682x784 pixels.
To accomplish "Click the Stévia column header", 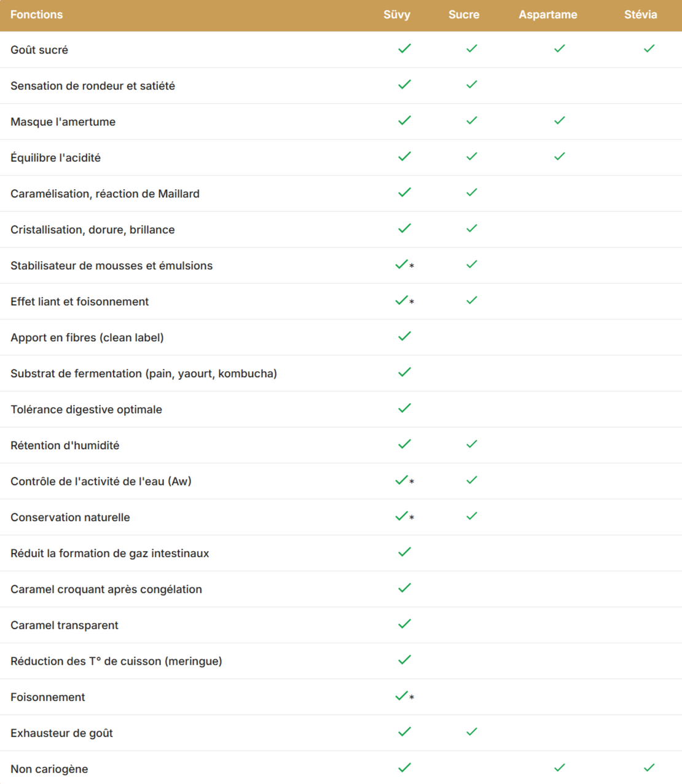I will (640, 15).
